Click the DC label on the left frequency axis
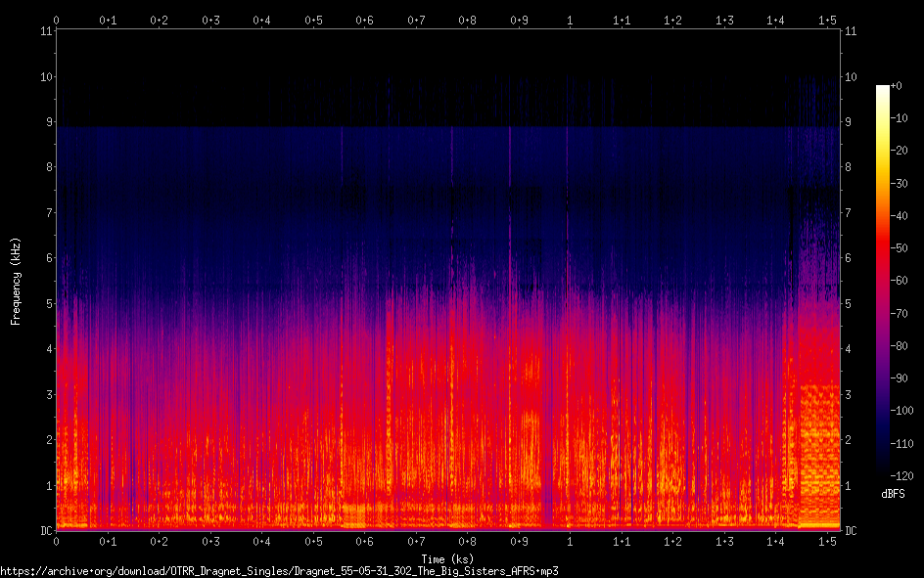The width and height of the screenshot is (924, 578). [45, 531]
